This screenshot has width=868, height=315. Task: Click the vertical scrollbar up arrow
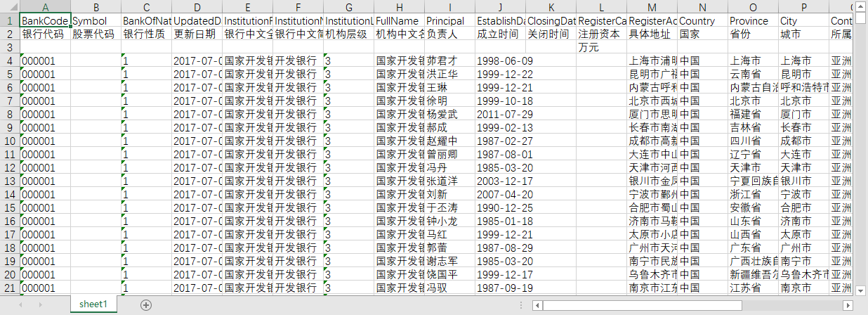[861, 8]
